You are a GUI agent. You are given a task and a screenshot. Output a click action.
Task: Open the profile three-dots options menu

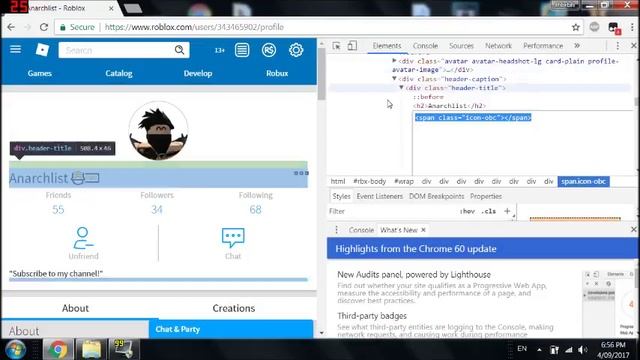(x=301, y=173)
